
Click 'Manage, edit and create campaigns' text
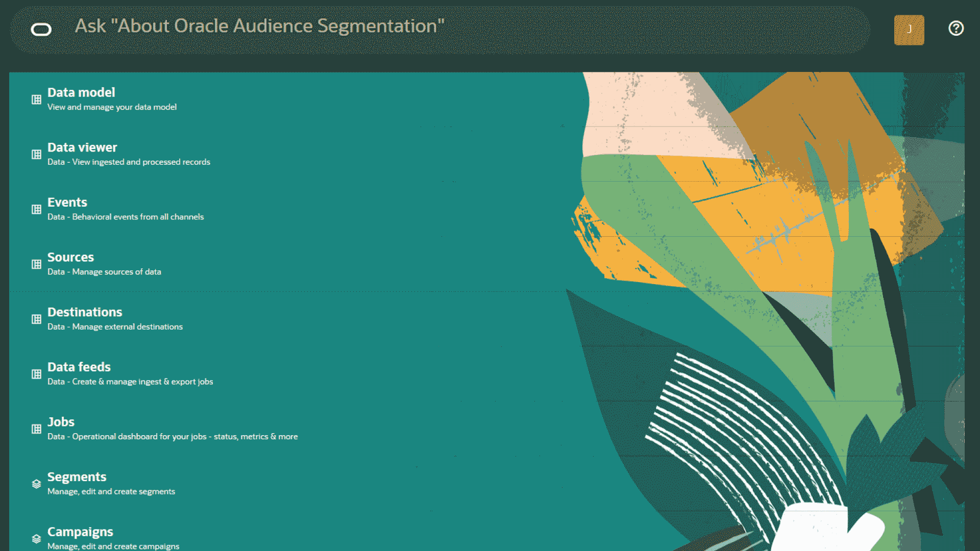(113, 546)
